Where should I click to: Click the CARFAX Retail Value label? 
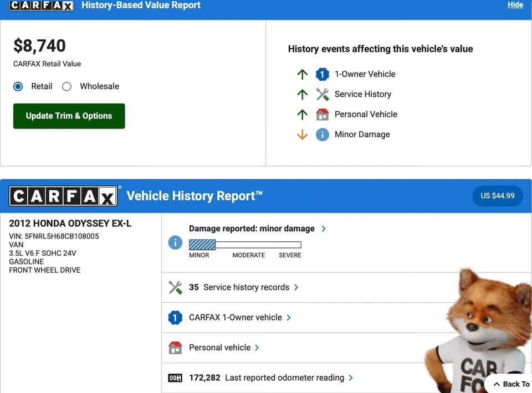47,64
